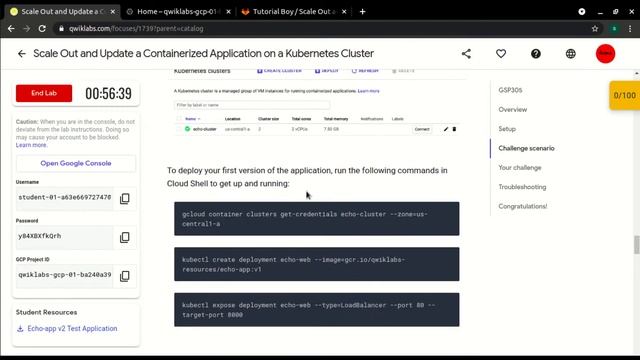Go to Your challenge section
Image resolution: width=640 pixels, height=360 pixels.
pyautogui.click(x=520, y=167)
